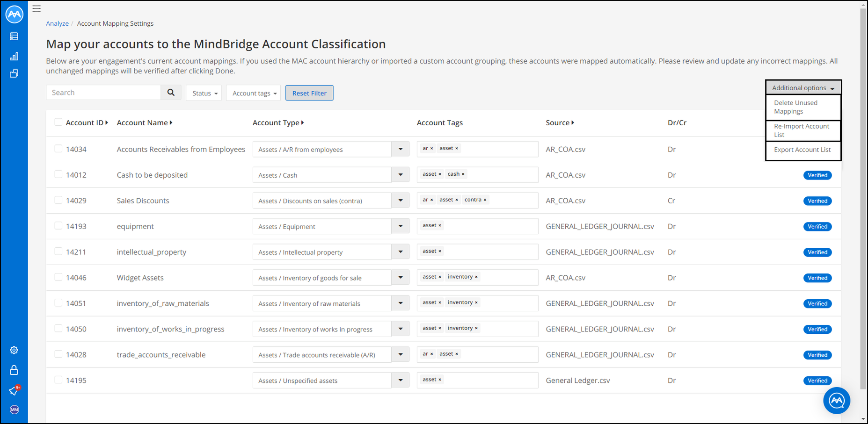The image size is (868, 424).
Task: Choose Export Account List option
Action: [x=803, y=150]
